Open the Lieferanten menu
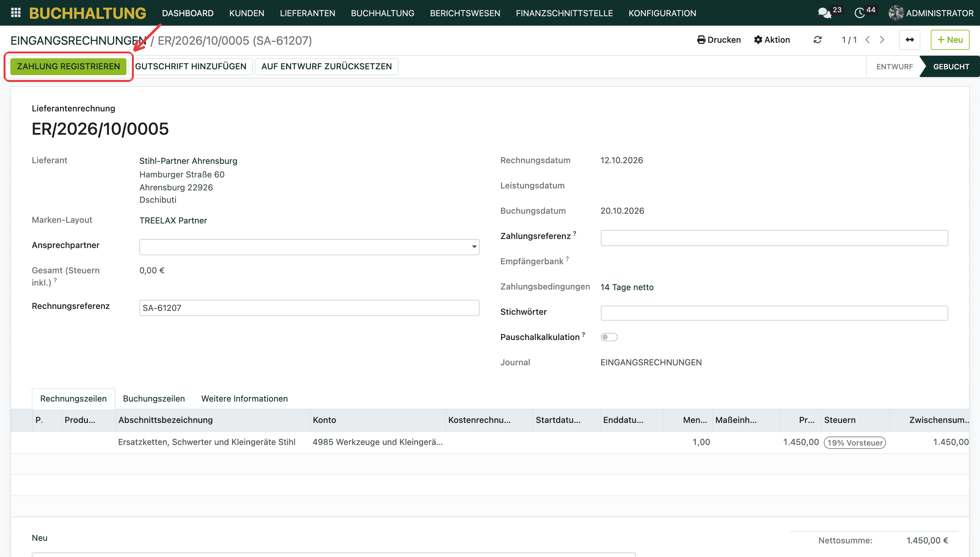This screenshot has height=557, width=980. 308,13
